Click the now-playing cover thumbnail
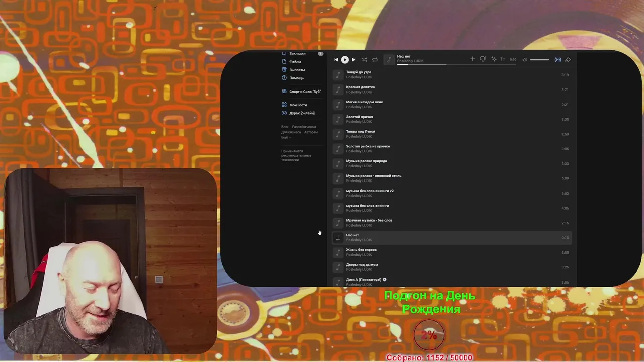The width and height of the screenshot is (644, 362). tap(389, 60)
